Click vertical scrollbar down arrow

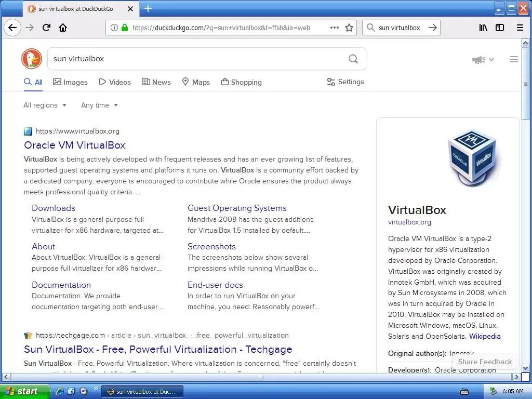point(526,368)
